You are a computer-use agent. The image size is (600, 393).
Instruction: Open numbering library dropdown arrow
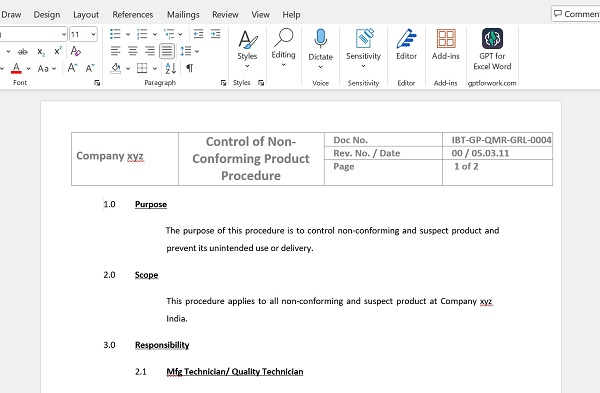(155, 34)
